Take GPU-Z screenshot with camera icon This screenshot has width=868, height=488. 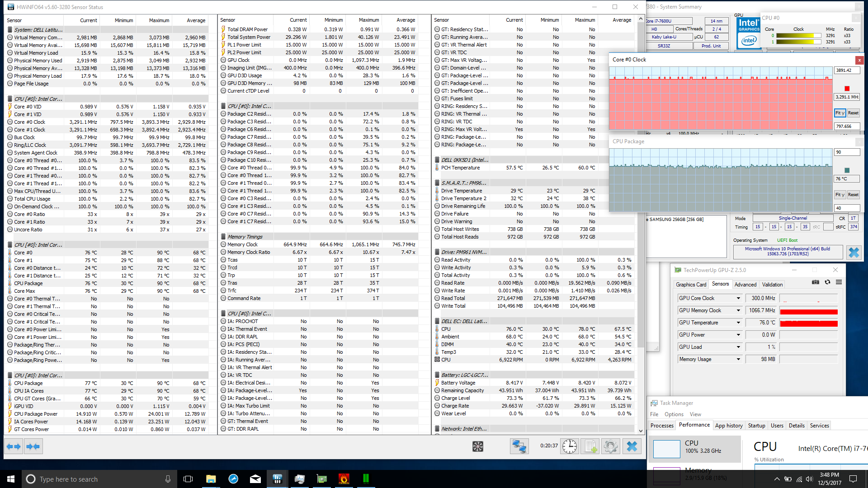tap(815, 282)
